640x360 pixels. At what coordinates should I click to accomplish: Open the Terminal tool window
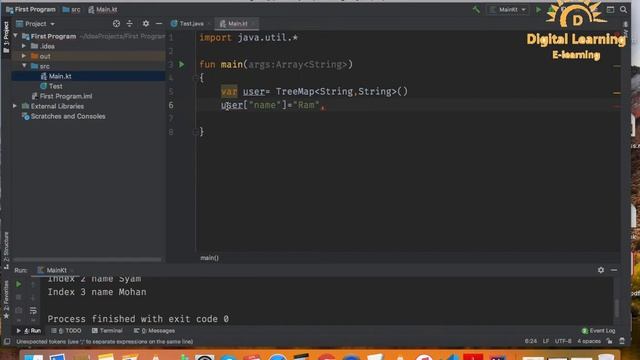click(x=107, y=331)
